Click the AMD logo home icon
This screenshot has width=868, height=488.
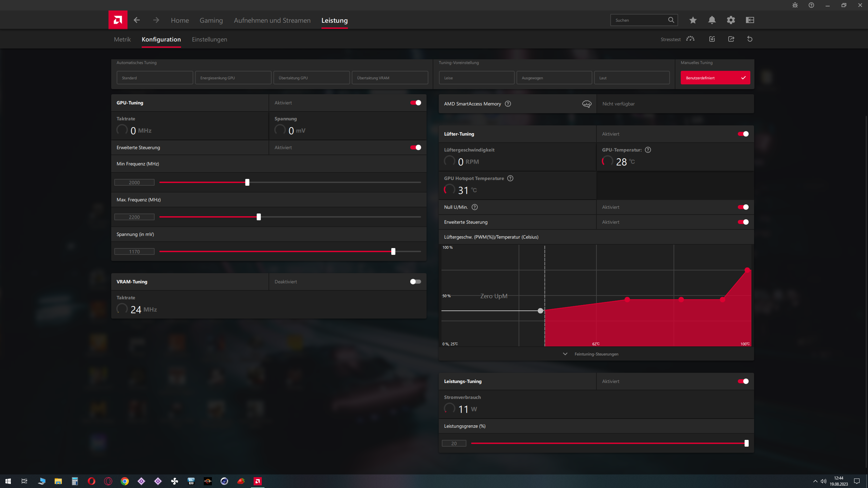tap(118, 20)
